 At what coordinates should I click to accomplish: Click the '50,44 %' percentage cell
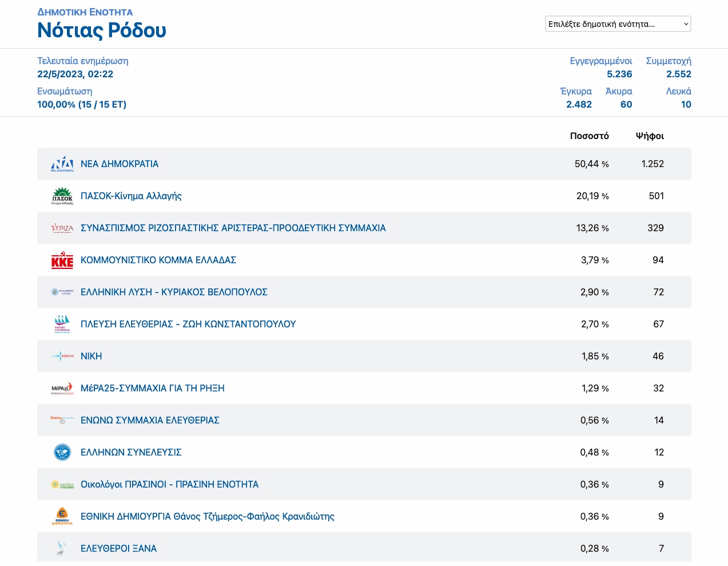[x=592, y=164]
